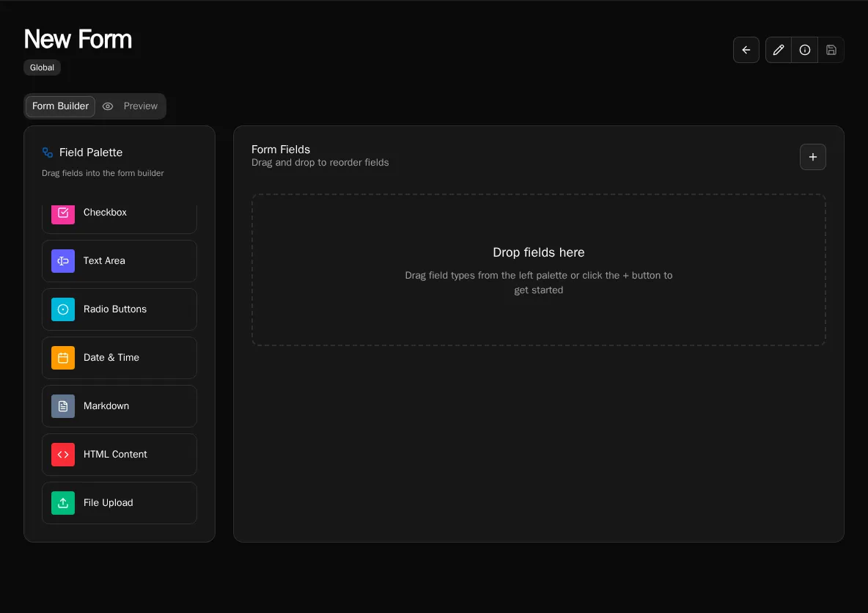
Task: Select the pink Checkbox field icon
Action: tap(63, 214)
